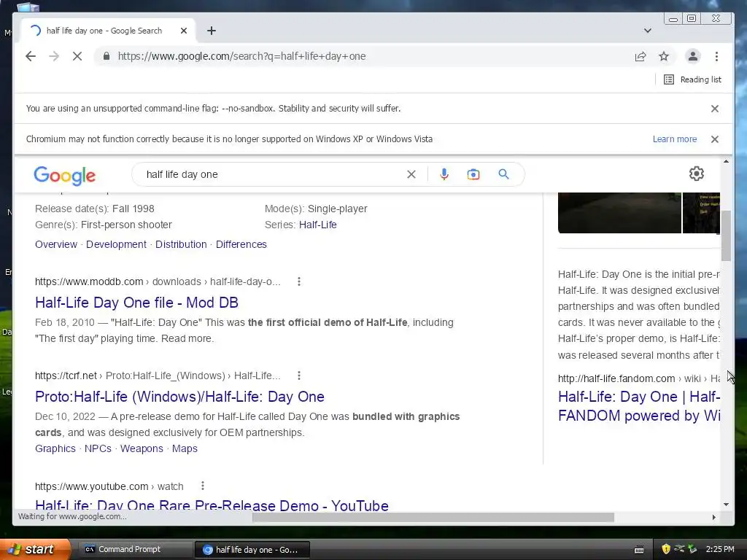This screenshot has width=747, height=560.
Task: Open options for tcrf.net result
Action: click(x=298, y=376)
